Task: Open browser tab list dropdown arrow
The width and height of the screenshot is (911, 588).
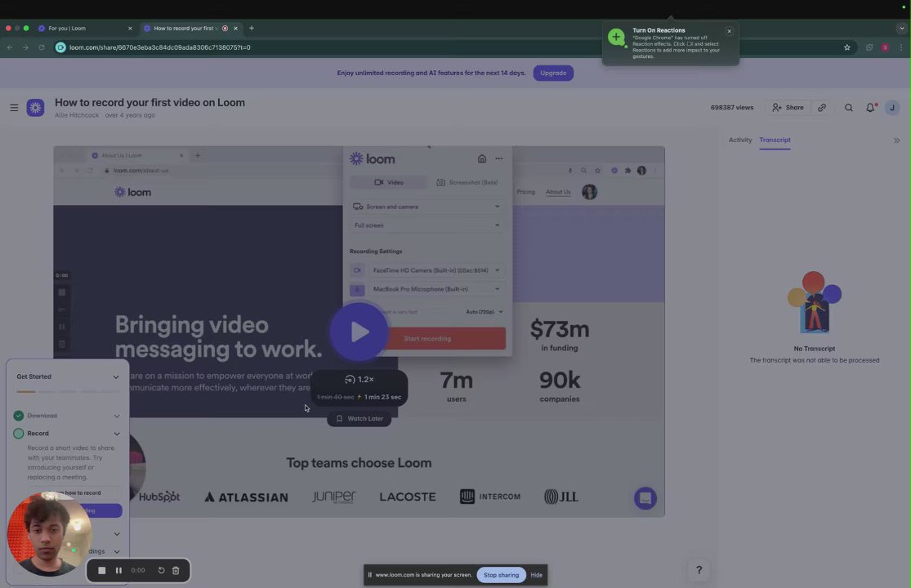Action: pyautogui.click(x=902, y=28)
